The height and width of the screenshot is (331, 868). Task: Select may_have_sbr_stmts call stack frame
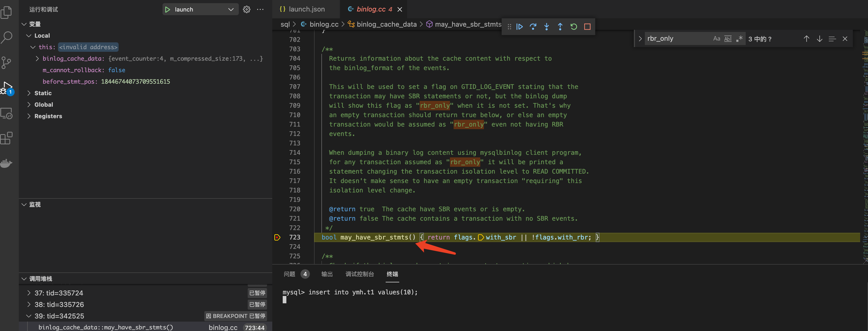(106, 327)
